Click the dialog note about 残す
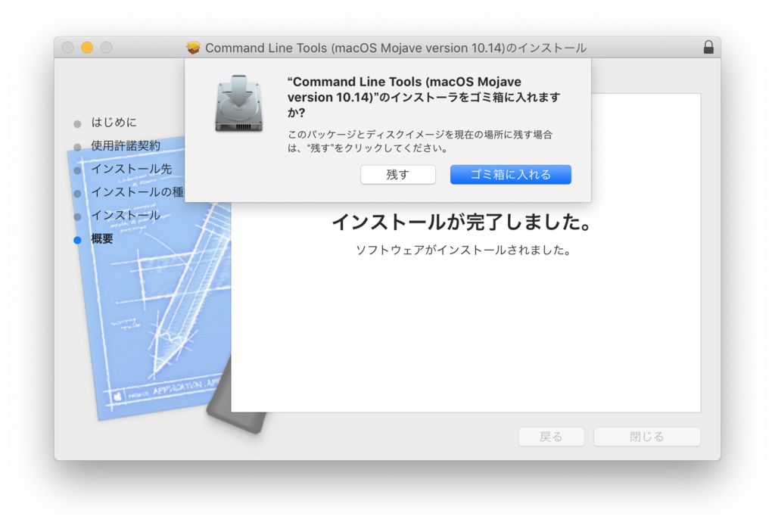This screenshot has width=775, height=532. tap(420, 141)
